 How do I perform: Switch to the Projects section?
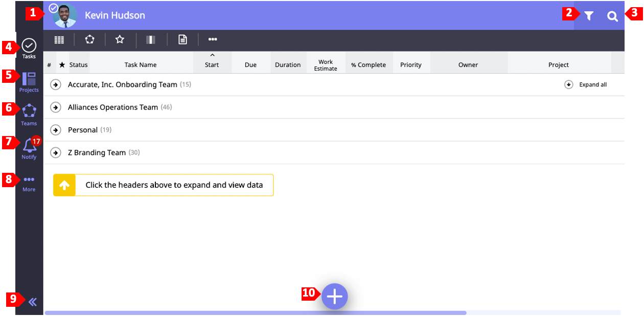pyautogui.click(x=29, y=82)
